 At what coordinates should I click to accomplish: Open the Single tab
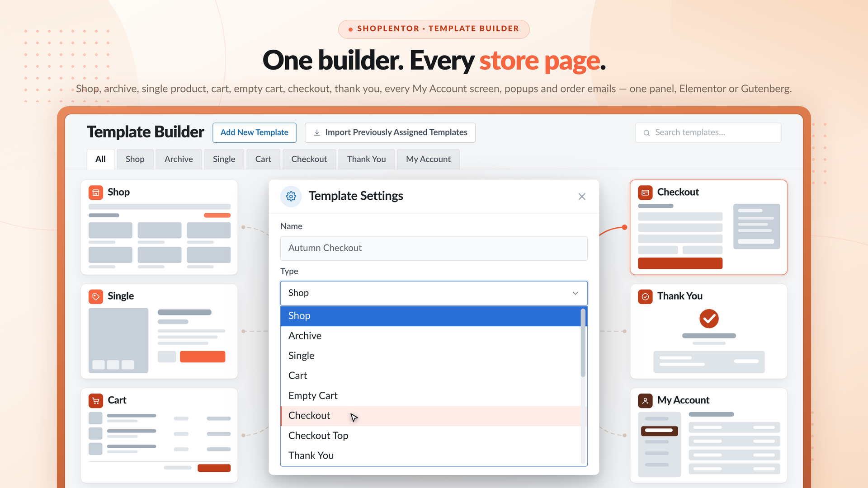pos(224,159)
